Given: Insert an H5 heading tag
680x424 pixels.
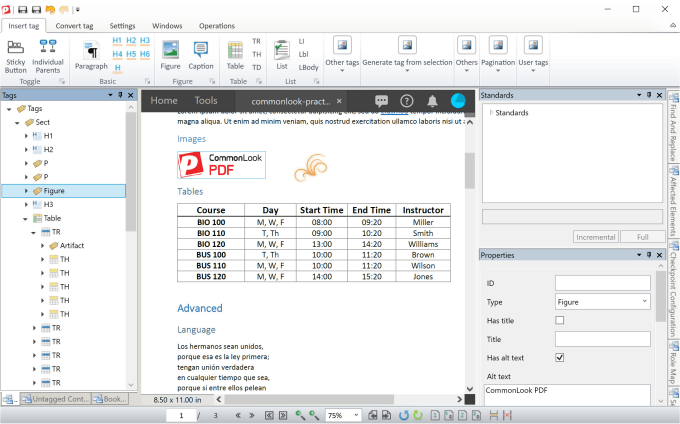Looking at the screenshot, I should (x=131, y=54).
